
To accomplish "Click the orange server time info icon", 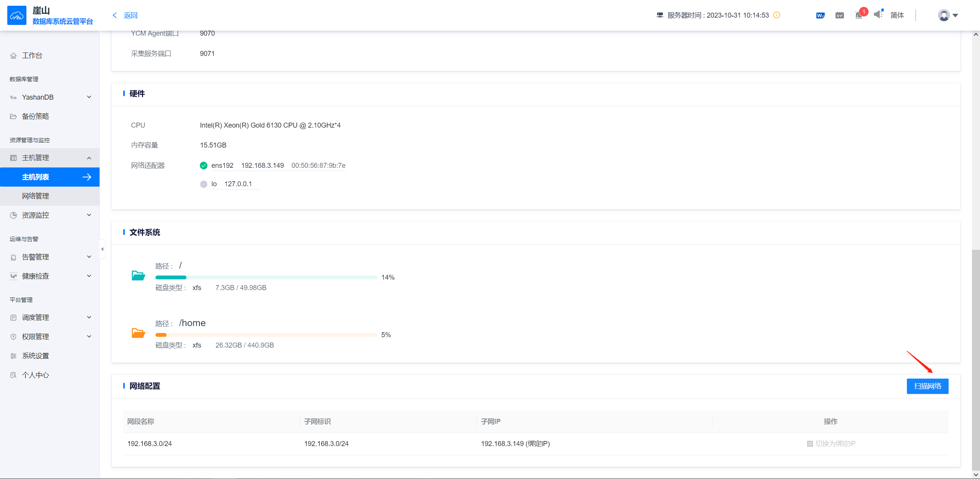I will [x=777, y=15].
